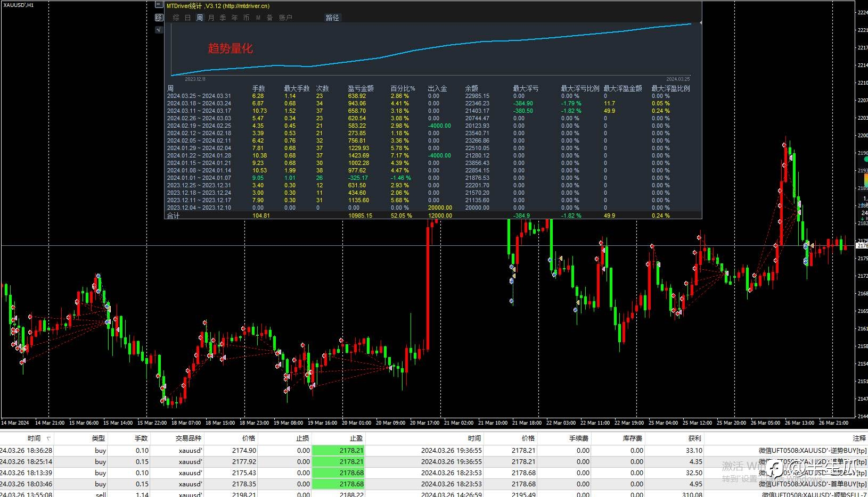The width and height of the screenshot is (868, 497).
Task: Open the 备 tab in MTDriver panel
Action: pyautogui.click(x=269, y=18)
